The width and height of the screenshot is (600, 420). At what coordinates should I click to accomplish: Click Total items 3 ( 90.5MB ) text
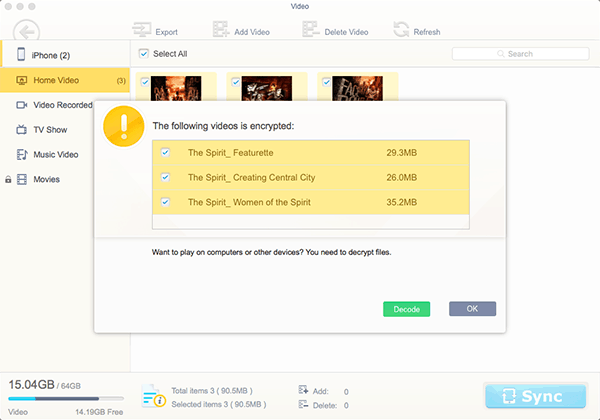click(x=212, y=391)
